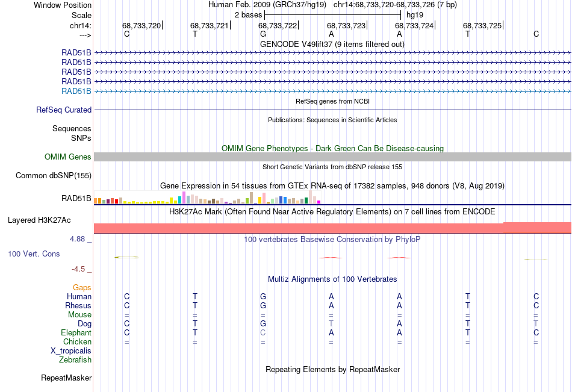Click the Sequences subtrack label

pyautogui.click(x=72, y=128)
